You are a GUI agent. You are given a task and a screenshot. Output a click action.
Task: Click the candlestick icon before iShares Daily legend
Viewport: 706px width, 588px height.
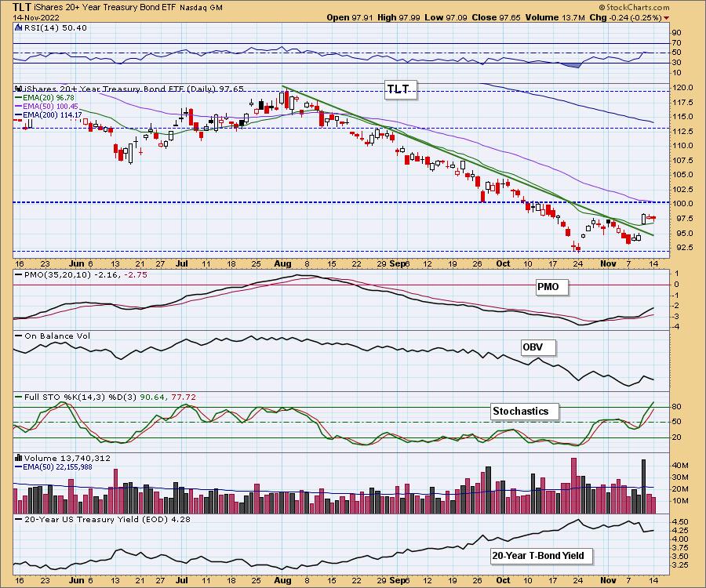coord(19,89)
